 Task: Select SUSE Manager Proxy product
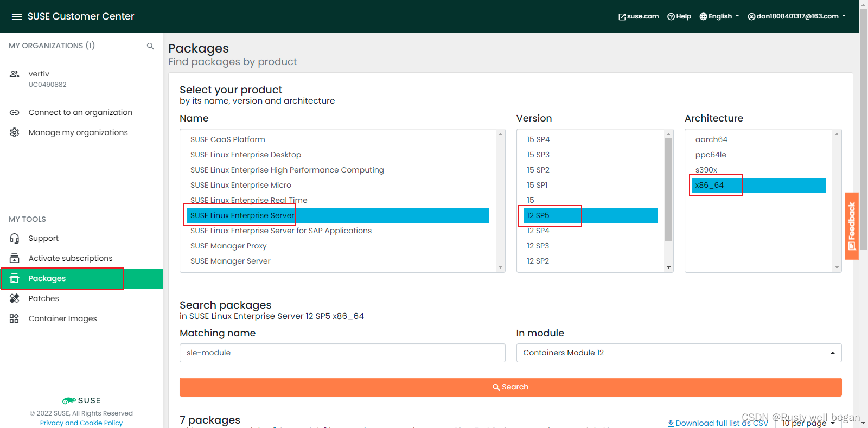click(338, 246)
